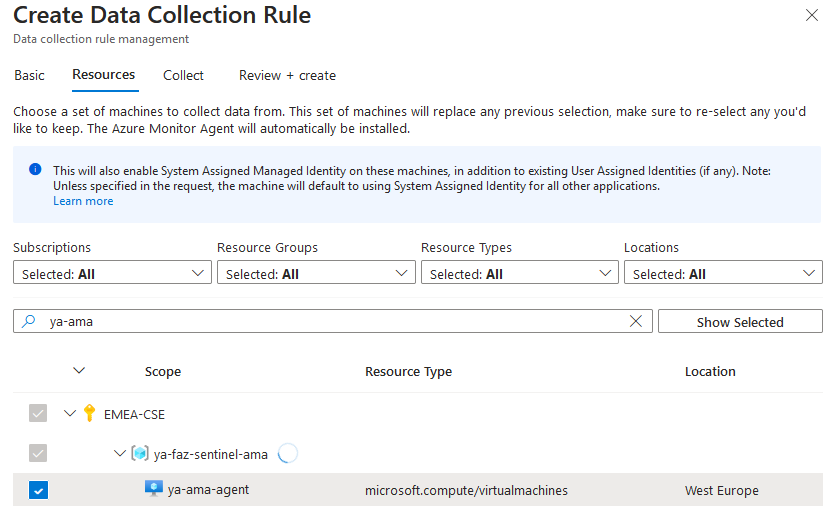The width and height of the screenshot is (837, 523).
Task: Open the Learn more link
Action: (83, 201)
